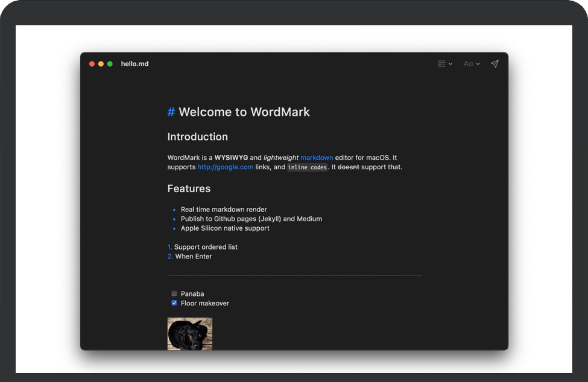Click the hello.md document title

coord(134,64)
